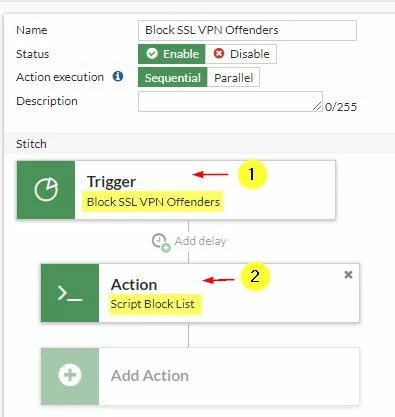
Task: Click the Add Action plus icon
Action: click(70, 375)
